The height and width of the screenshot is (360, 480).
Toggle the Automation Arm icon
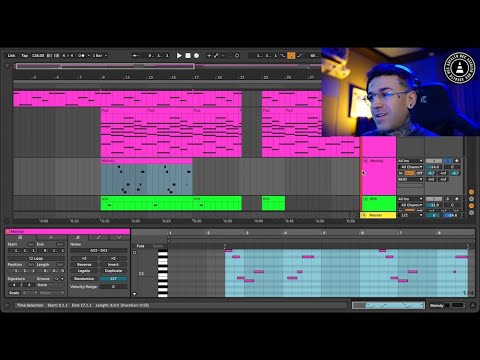[216, 56]
